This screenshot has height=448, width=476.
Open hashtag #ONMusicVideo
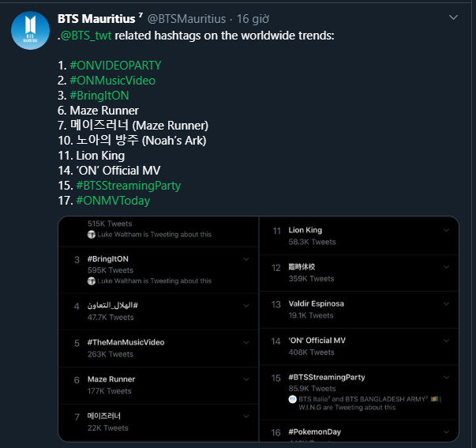[x=112, y=81]
